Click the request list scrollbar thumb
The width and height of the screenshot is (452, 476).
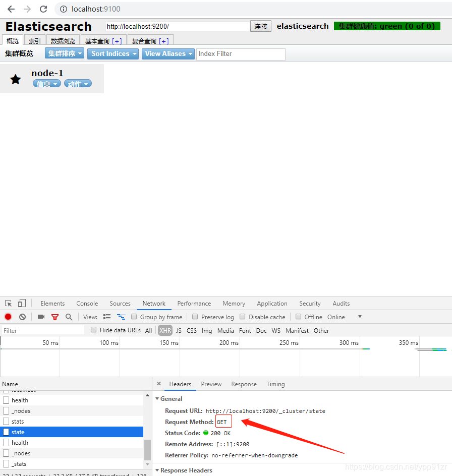click(147, 450)
